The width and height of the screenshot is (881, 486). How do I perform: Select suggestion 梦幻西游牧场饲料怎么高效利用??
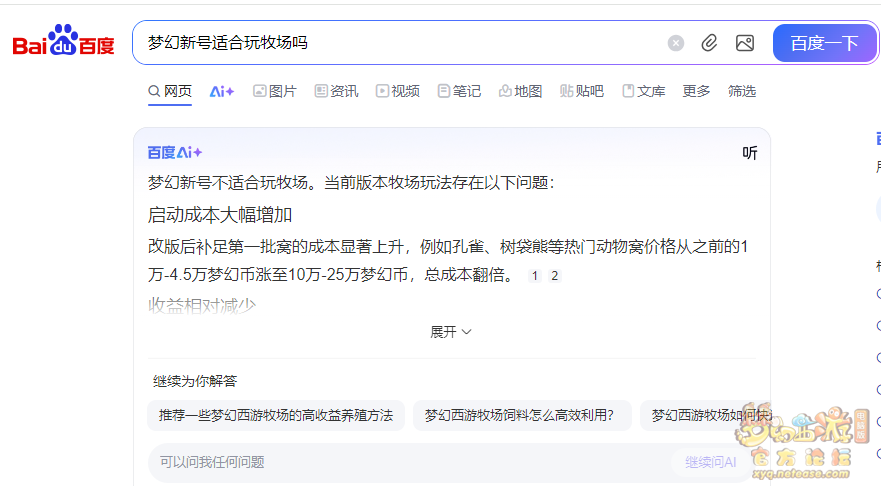(522, 415)
